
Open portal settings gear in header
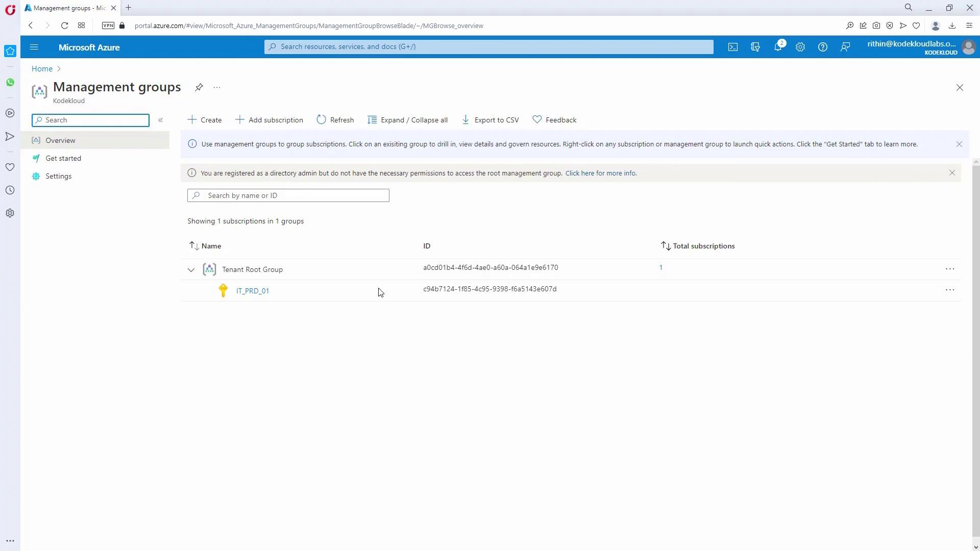[x=800, y=47]
